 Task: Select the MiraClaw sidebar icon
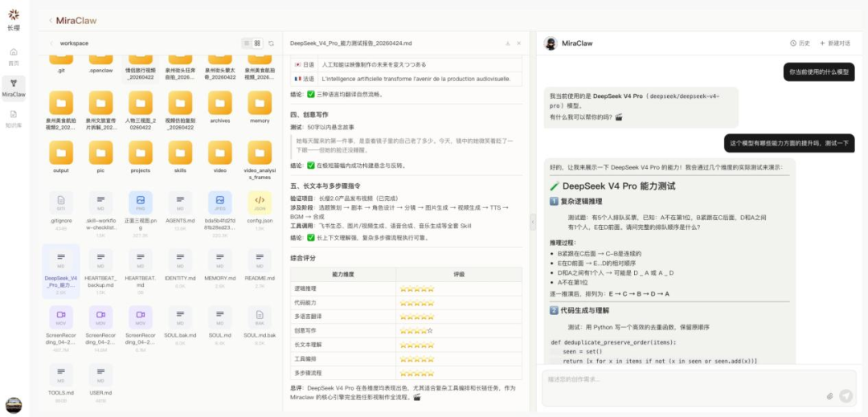(x=14, y=87)
